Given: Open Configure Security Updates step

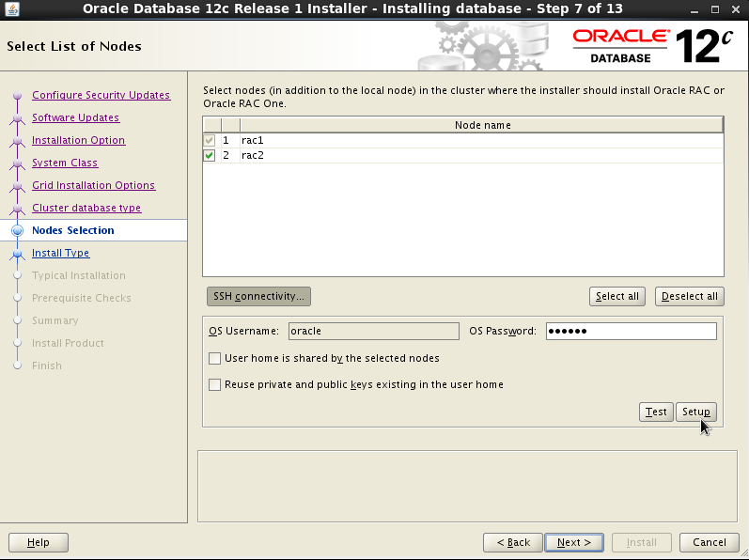Looking at the screenshot, I should click(x=101, y=95).
